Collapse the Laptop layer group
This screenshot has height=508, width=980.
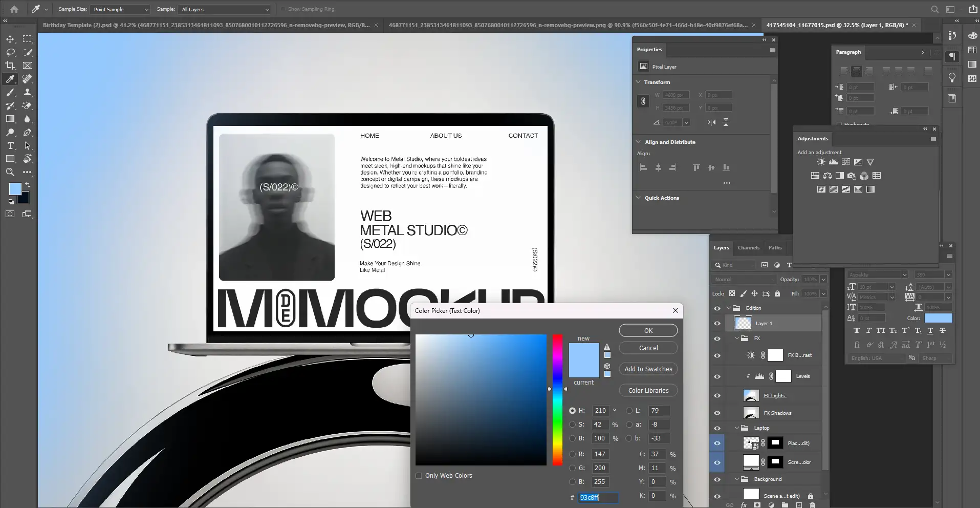737,428
